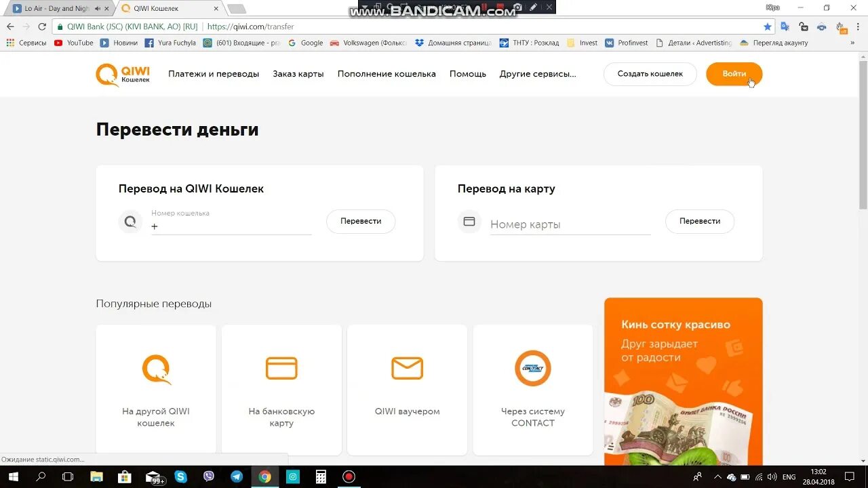Screen dimensions: 868x488
Task: Click the card icon beside Номер карты
Action: pos(469,222)
